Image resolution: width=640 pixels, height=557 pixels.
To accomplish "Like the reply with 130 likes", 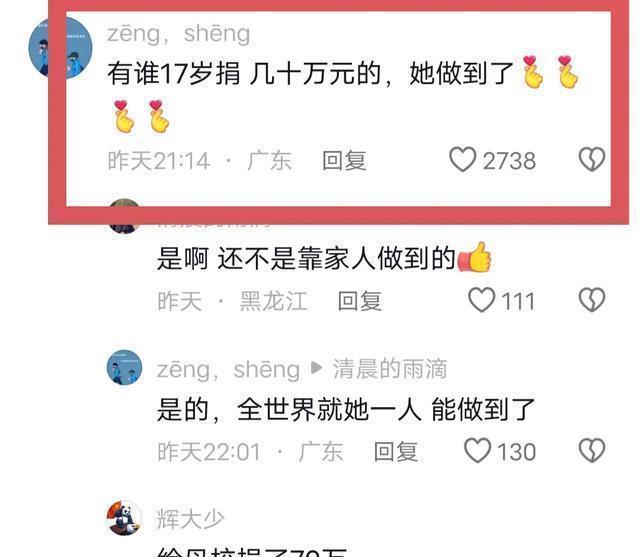I will (x=478, y=450).
